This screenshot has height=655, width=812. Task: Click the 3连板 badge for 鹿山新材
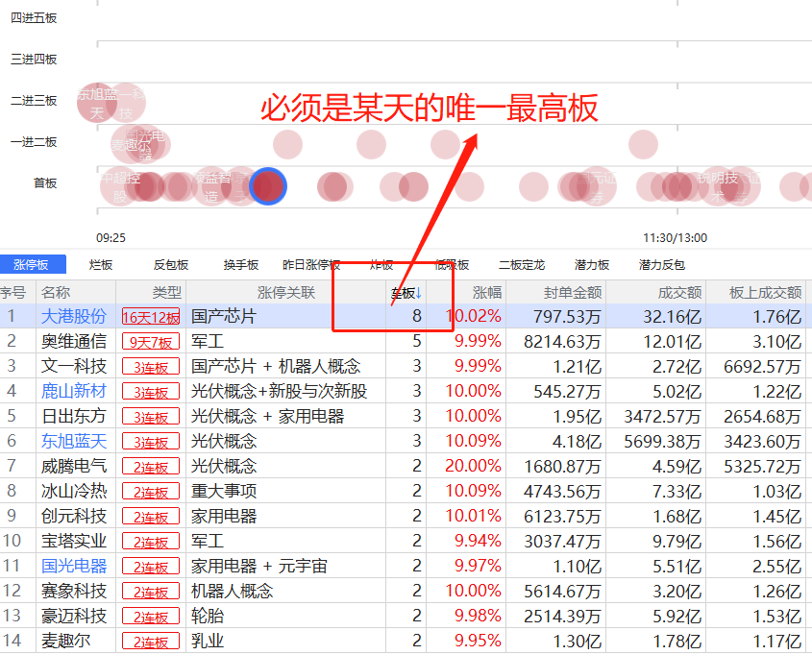[x=151, y=391]
